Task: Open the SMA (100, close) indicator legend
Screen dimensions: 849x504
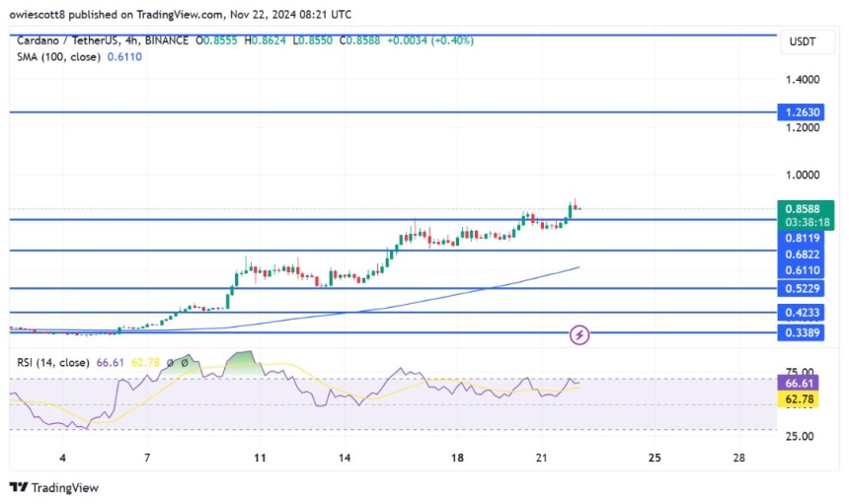Action: coord(57,58)
